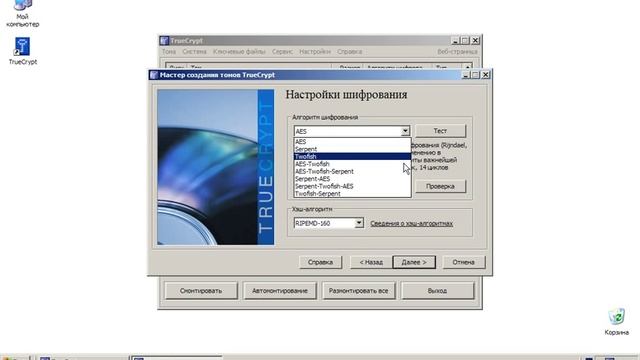Image resolution: width=640 pixels, height=360 pixels.
Task: Open the Настройки menu in main window
Action: click(x=315, y=51)
